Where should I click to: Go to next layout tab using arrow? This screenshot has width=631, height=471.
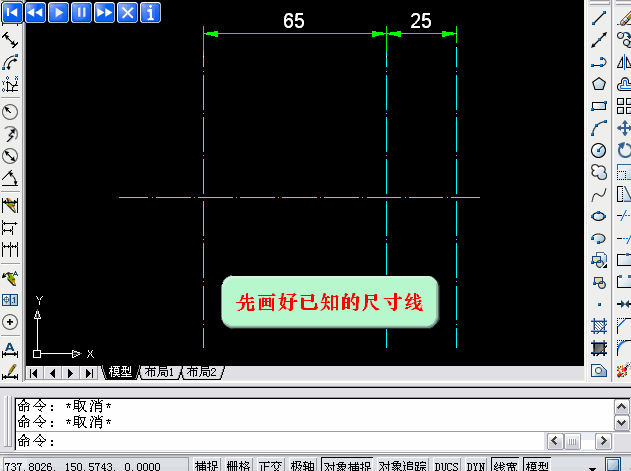coord(70,373)
